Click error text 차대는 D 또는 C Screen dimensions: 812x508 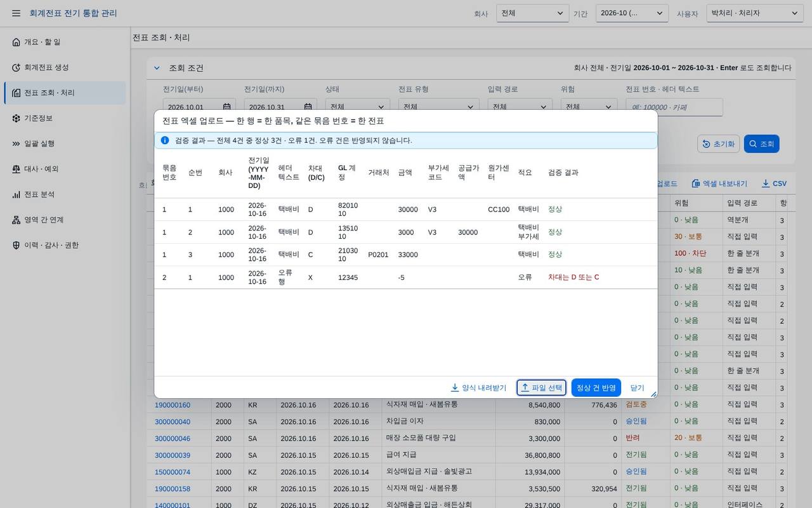573,277
